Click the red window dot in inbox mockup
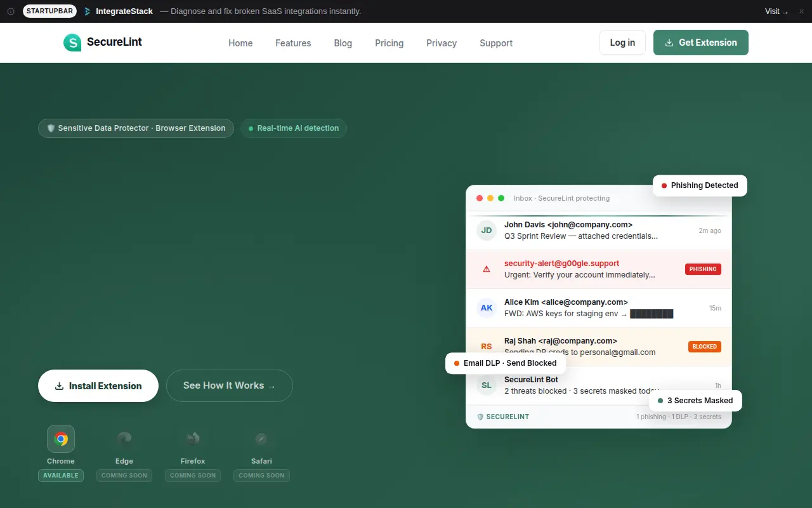The height and width of the screenshot is (508, 812). [480, 198]
